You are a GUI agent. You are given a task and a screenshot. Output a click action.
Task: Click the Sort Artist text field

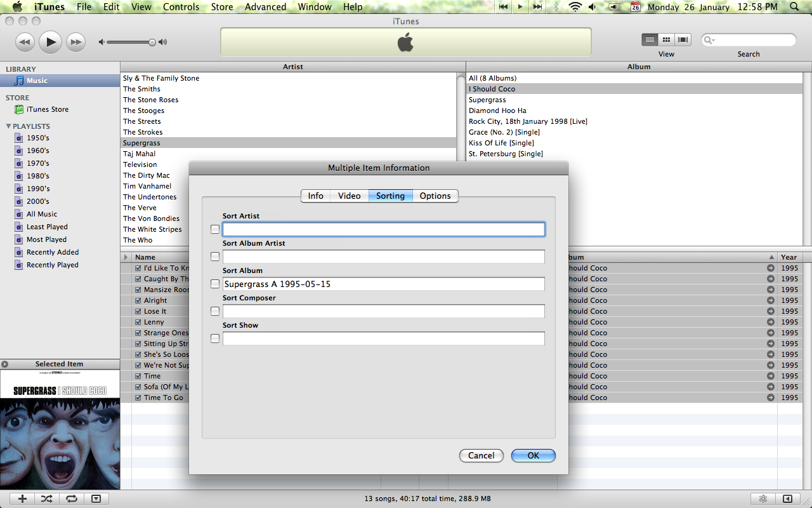pyautogui.click(x=384, y=229)
